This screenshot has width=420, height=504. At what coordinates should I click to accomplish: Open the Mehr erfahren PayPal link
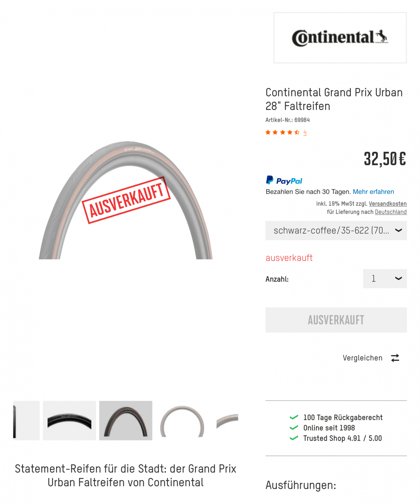[373, 192]
